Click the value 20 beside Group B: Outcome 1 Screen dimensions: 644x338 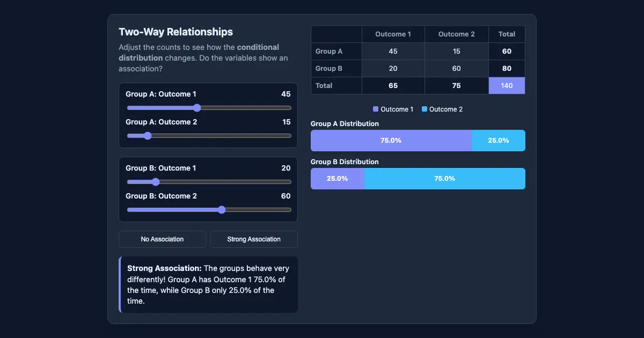tap(286, 168)
